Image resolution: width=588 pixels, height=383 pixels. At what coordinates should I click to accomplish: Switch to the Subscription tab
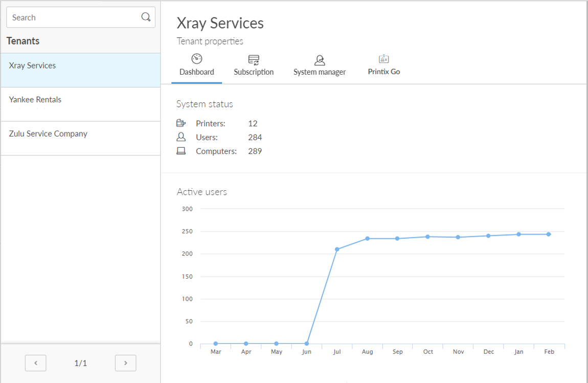(254, 72)
